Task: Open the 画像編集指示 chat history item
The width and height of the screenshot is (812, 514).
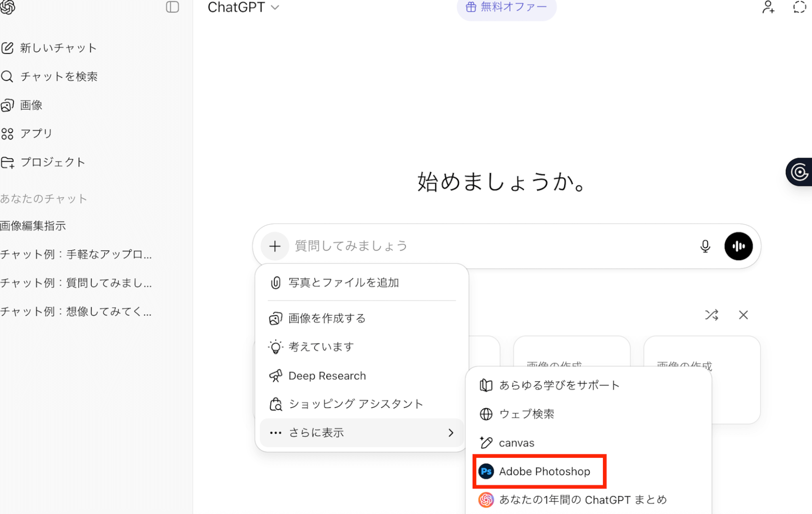Action: click(x=33, y=226)
